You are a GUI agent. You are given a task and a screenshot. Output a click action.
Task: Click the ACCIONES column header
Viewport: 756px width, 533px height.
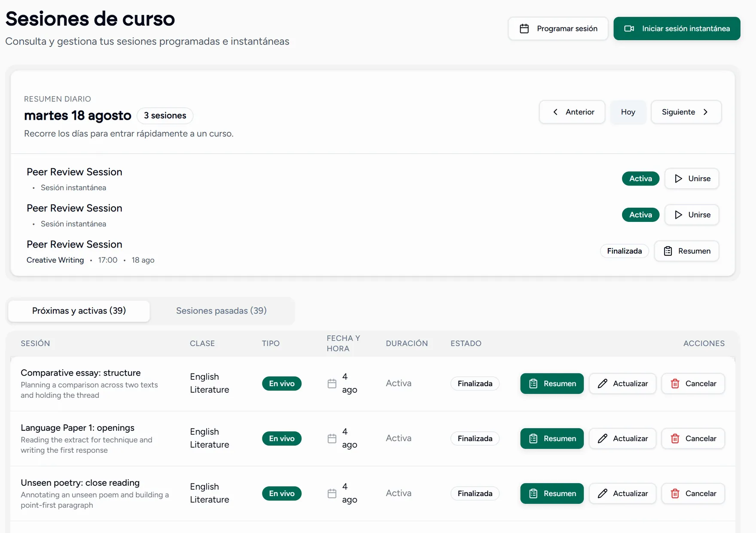point(704,343)
